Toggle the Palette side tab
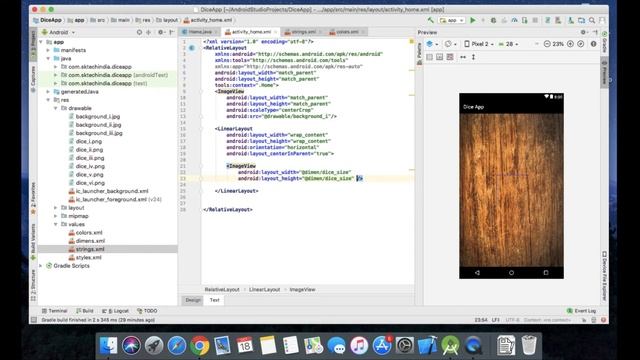Viewport: 640px width, 360px height. click(x=419, y=53)
